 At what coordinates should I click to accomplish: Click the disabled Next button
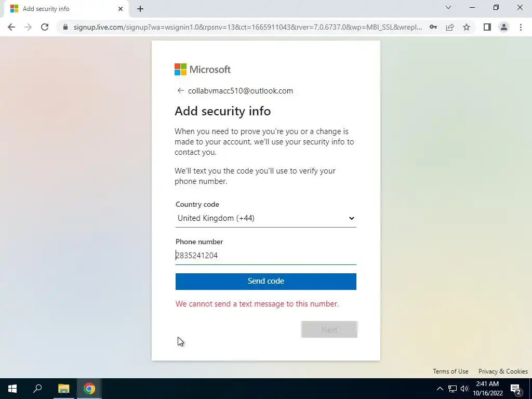(x=329, y=329)
